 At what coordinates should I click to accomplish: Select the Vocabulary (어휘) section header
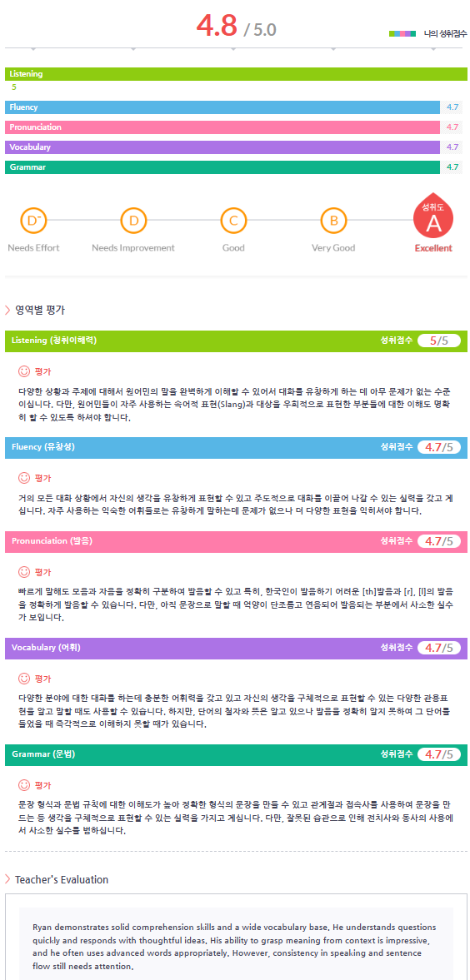pyautogui.click(x=236, y=648)
